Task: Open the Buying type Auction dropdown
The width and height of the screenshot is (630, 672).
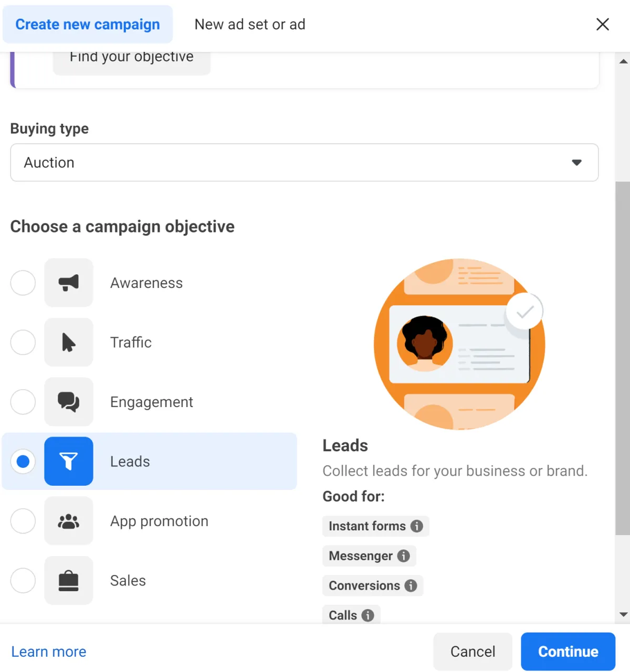Action: [304, 163]
